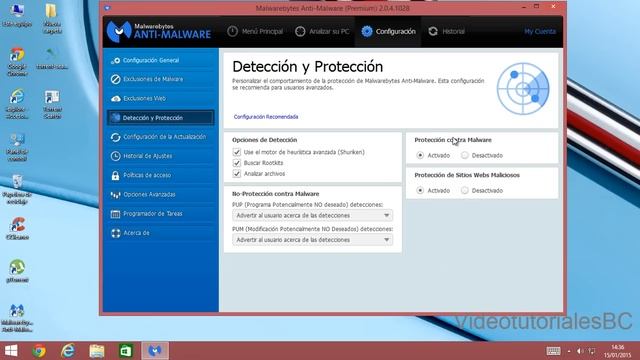
Task: Open the Acerca de section
Action: [161, 233]
